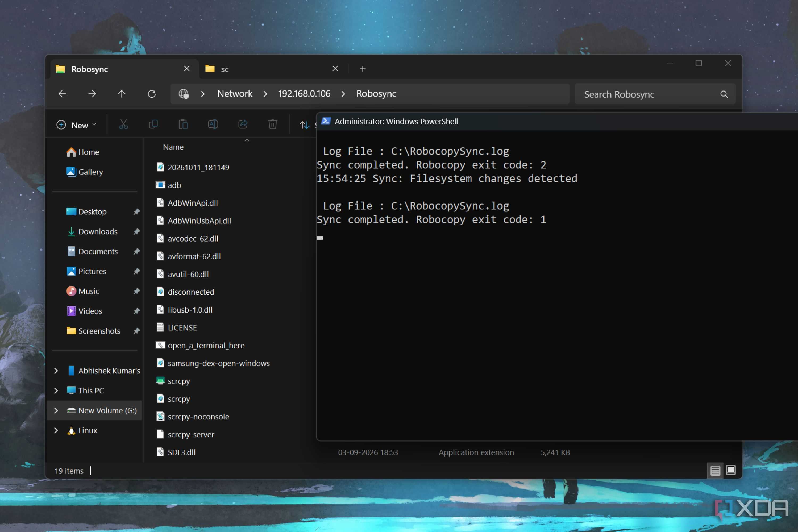Click the Sort arrows icon

coord(304,125)
